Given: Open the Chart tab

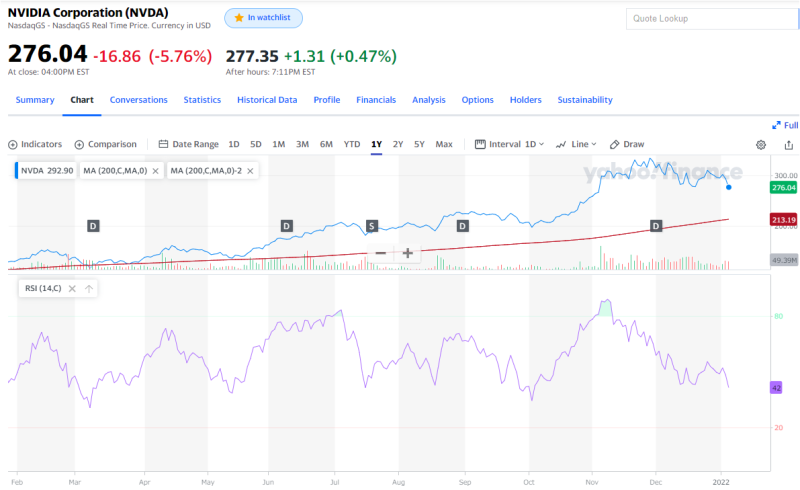Looking at the screenshot, I should 82,100.
